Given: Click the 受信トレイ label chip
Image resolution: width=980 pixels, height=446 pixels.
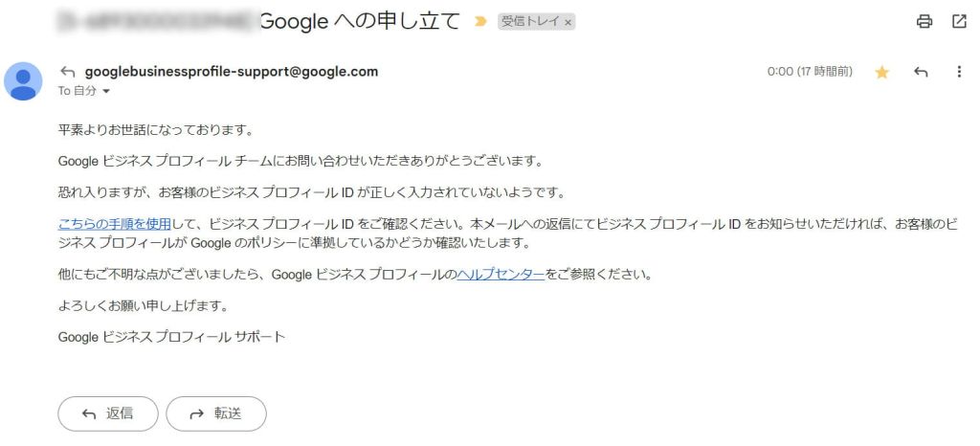Looking at the screenshot, I should 530,22.
